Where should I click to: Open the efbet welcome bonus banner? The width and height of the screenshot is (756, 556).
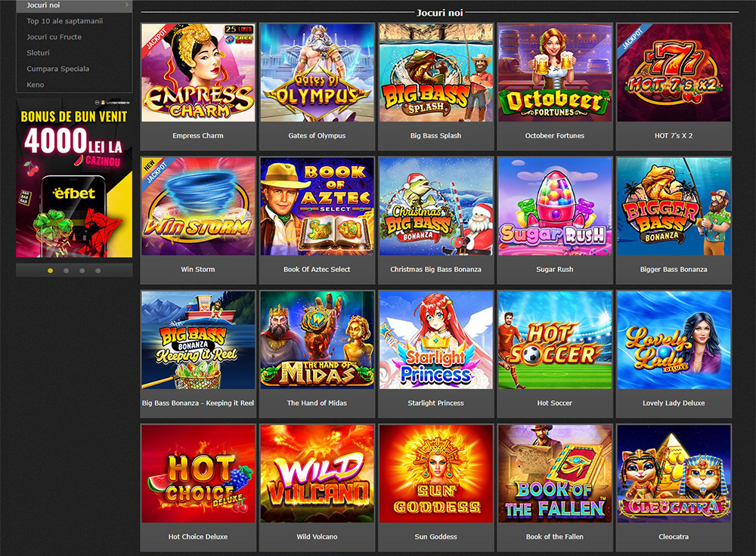[x=74, y=178]
